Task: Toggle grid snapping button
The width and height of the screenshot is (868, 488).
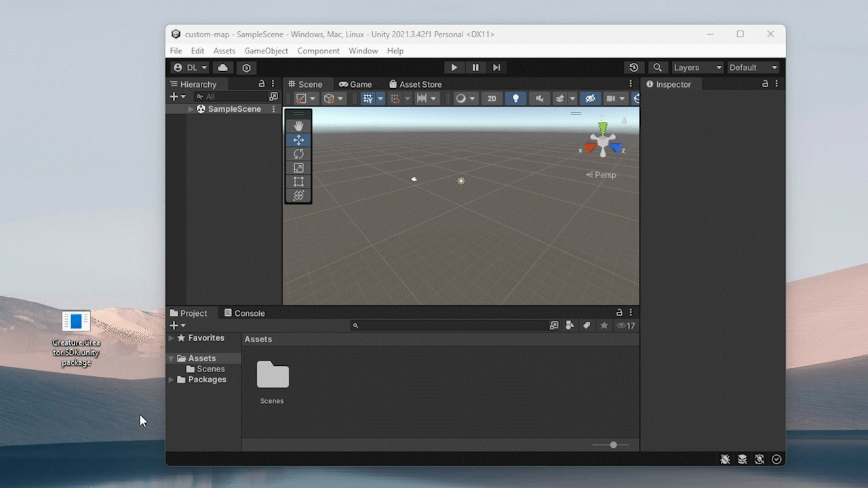Action: (395, 99)
